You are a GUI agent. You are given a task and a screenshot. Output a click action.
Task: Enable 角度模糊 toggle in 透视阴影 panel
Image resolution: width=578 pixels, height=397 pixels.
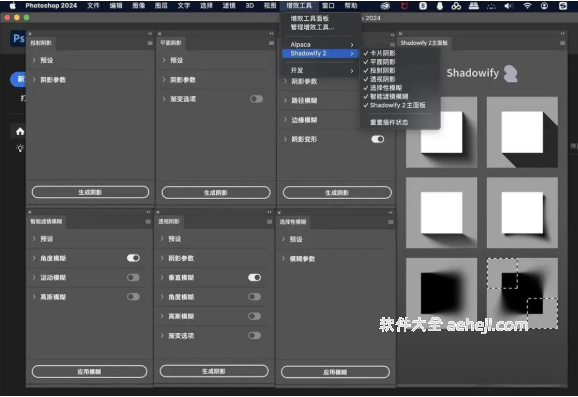[x=254, y=297]
